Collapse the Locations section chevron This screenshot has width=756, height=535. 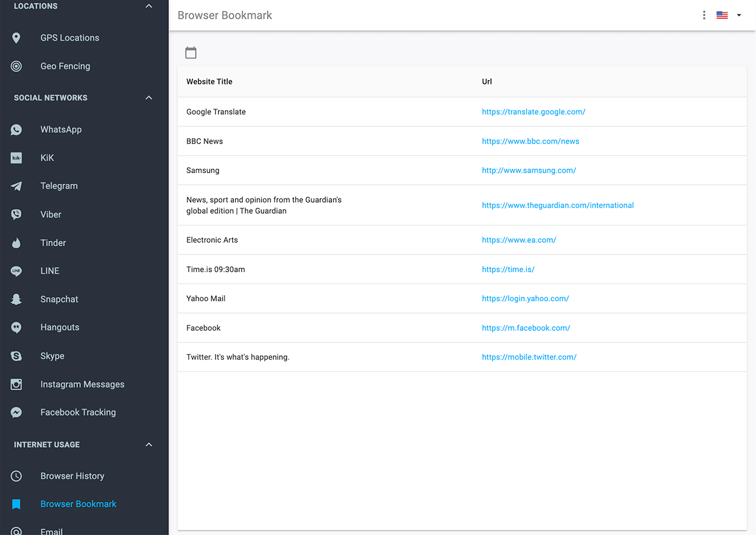pos(149,6)
